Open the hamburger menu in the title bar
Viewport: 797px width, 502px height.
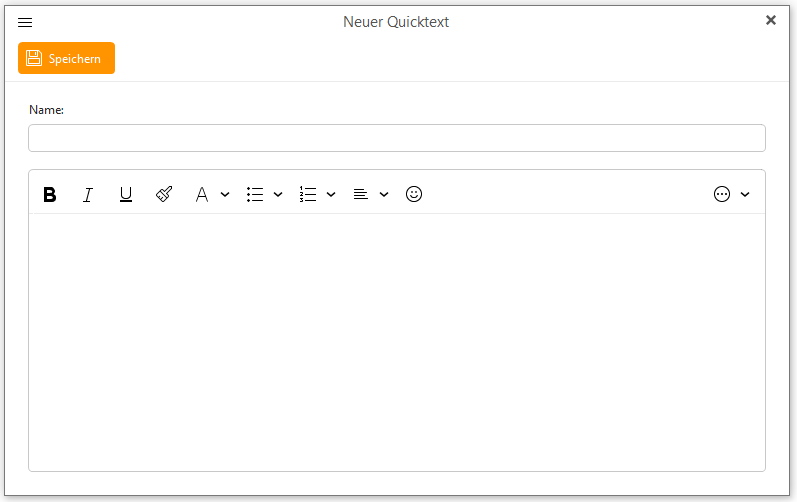26,22
